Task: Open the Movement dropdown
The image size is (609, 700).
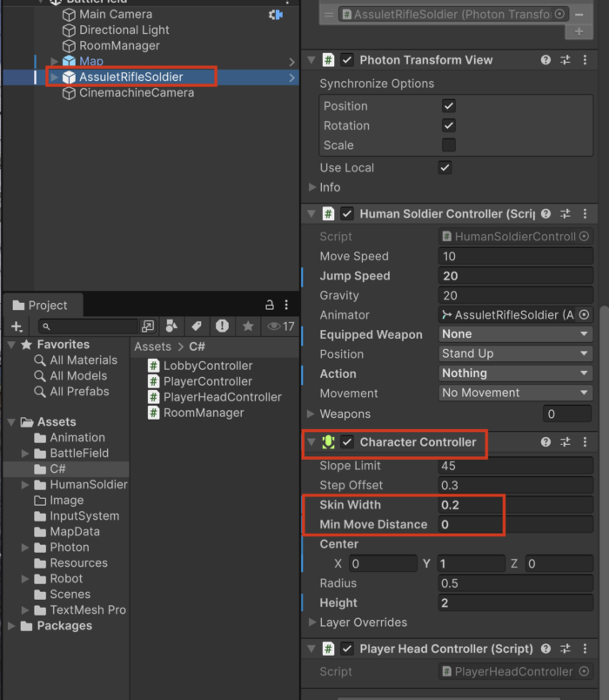Action: coord(515,393)
